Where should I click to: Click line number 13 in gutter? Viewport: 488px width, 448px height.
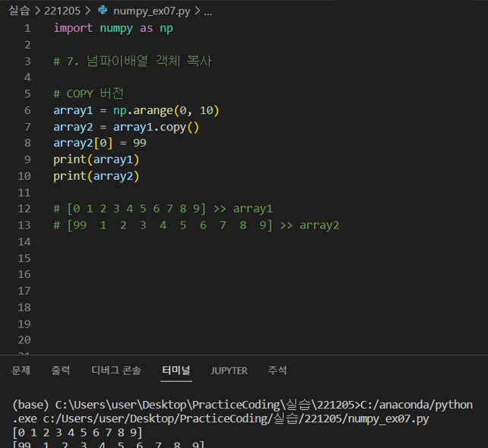[x=24, y=225]
